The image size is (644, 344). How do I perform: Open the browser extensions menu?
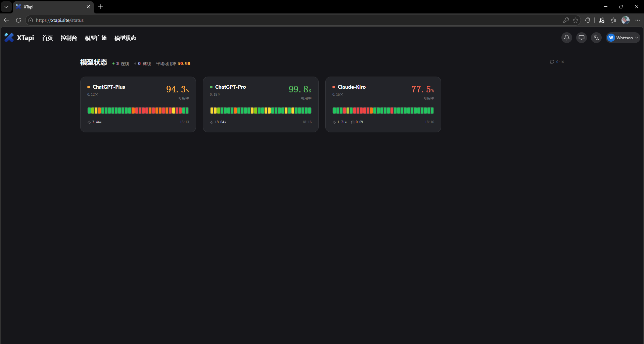coord(588,20)
